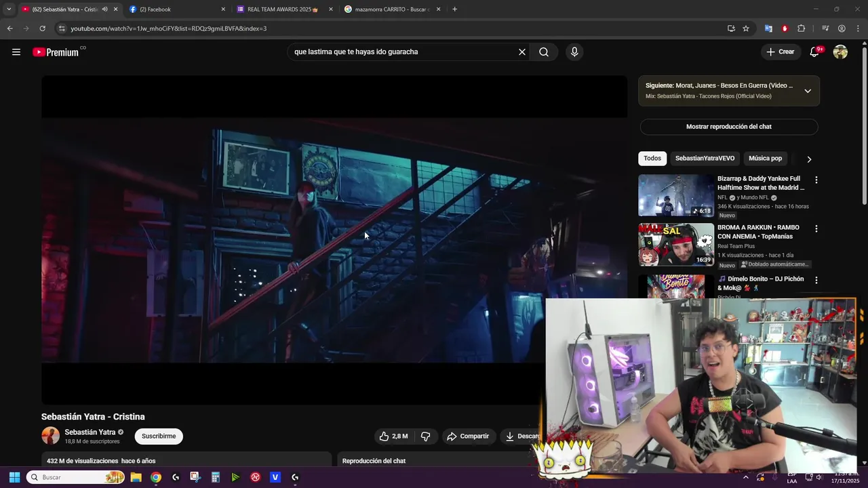This screenshot has height=488, width=868.
Task: Show more filter chips arrow
Action: 808,159
